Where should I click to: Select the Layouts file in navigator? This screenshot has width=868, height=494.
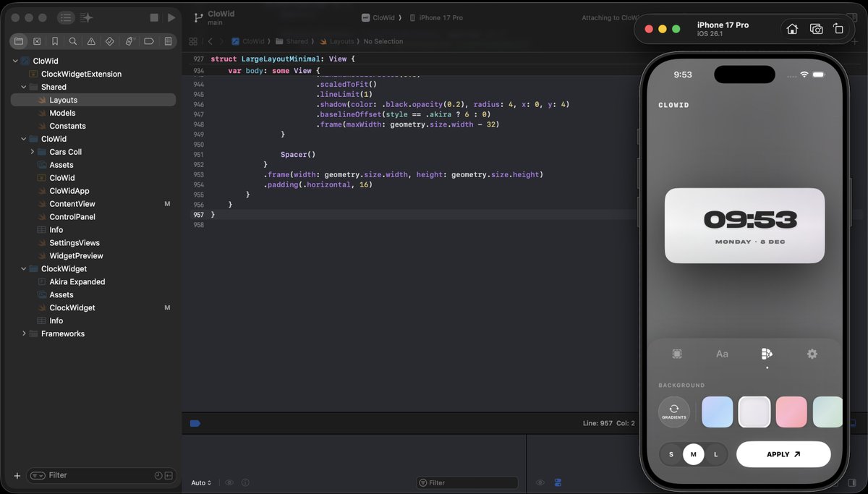tap(93, 100)
